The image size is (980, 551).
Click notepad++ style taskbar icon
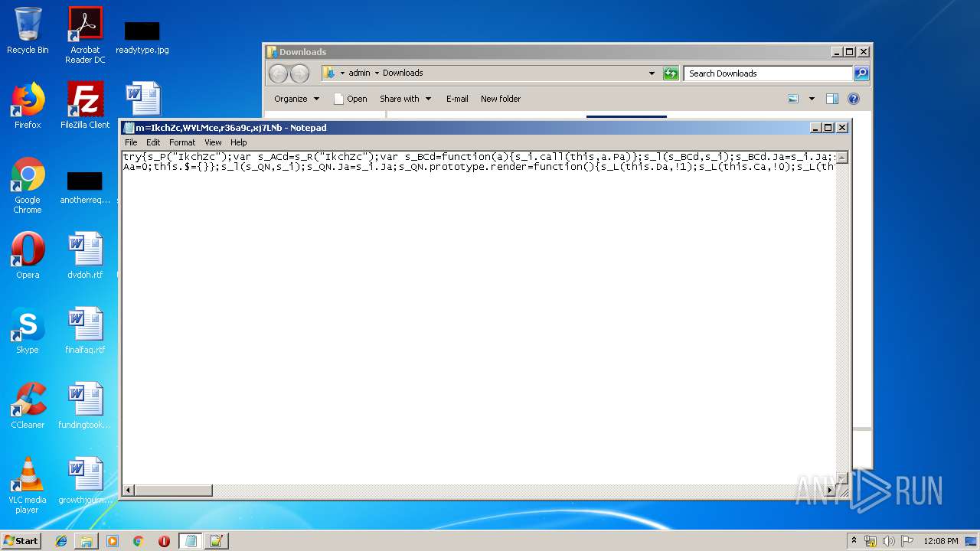[x=216, y=541]
